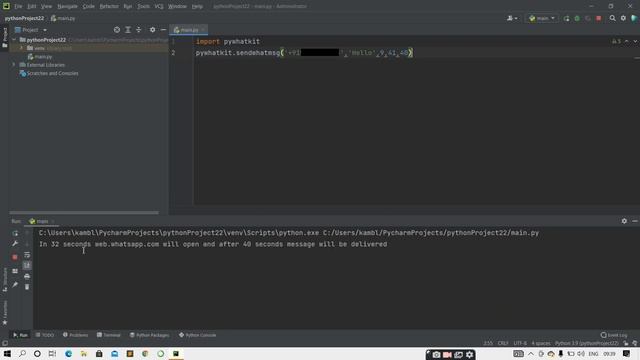Click 4 spaces indent setting
640x360 pixels.
[x=541, y=343]
